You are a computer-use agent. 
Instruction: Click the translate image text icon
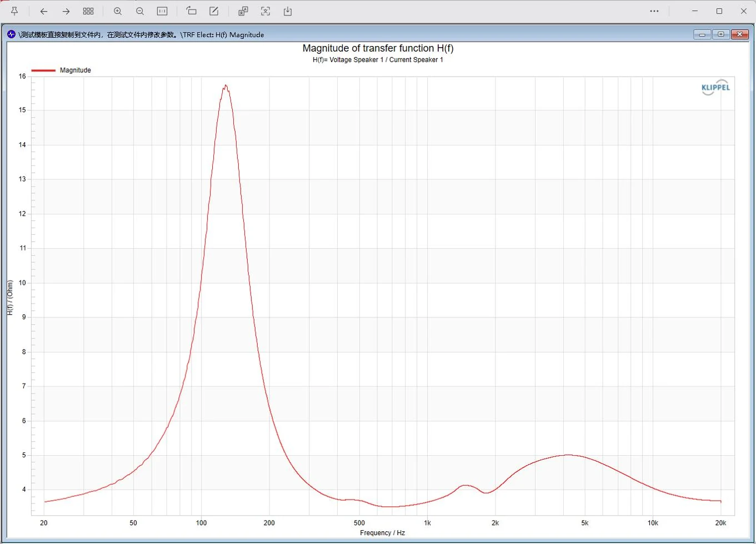pos(243,11)
